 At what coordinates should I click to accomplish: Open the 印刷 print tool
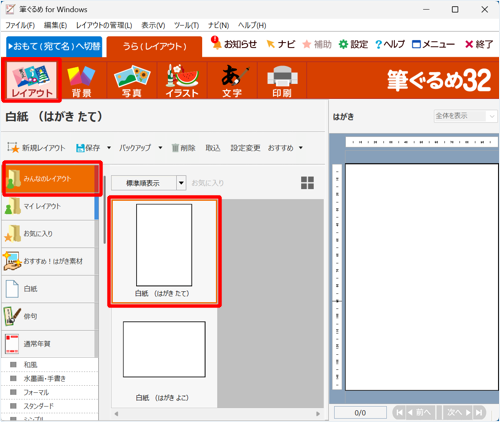282,80
